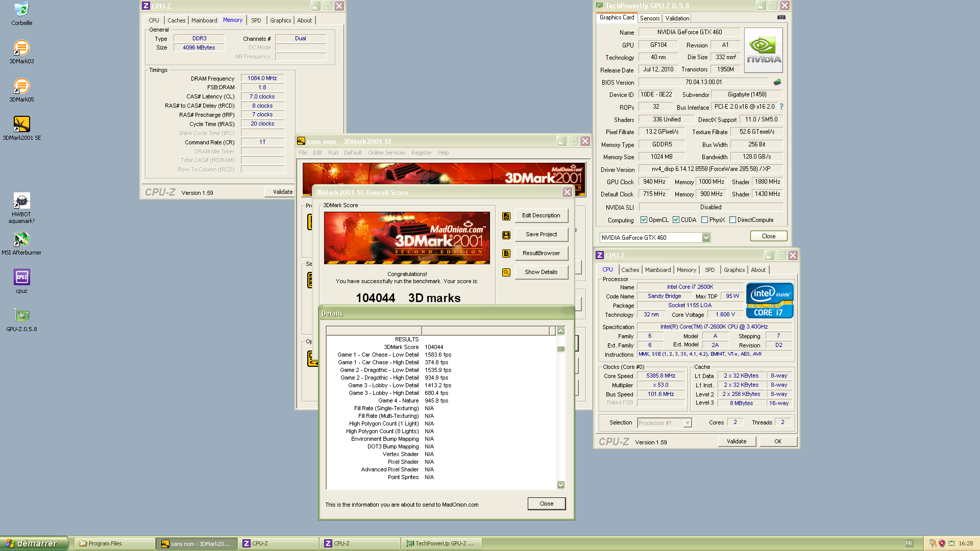
Task: Open the File menu in 3DMark2001 SE
Action: (303, 153)
